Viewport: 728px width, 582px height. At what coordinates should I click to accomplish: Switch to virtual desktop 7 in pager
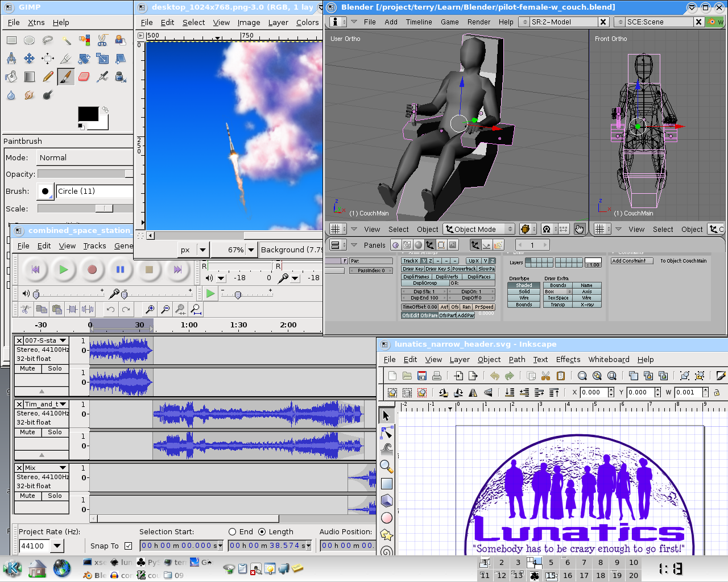(584, 562)
